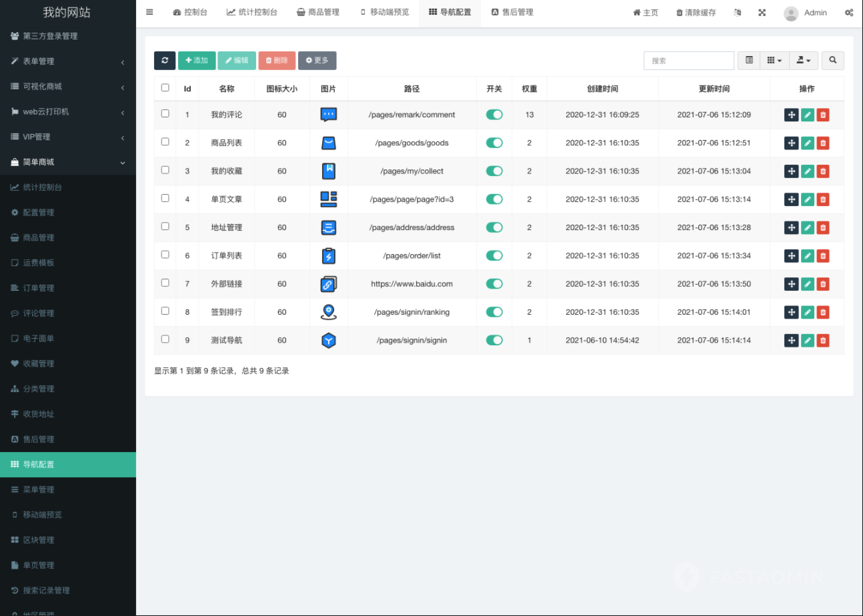The height and width of the screenshot is (616, 863).
Task: Click the search magnifier icon button
Action: pos(832,61)
